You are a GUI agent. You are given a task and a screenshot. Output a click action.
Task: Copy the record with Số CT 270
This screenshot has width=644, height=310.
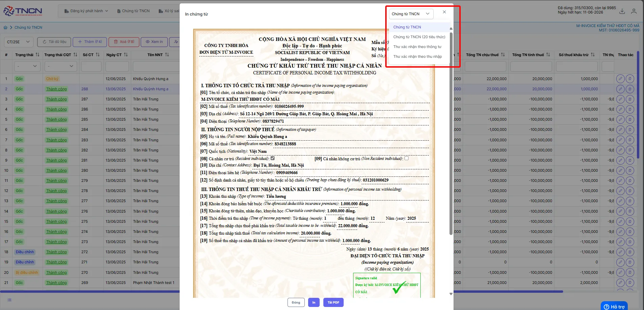[x=630, y=272]
